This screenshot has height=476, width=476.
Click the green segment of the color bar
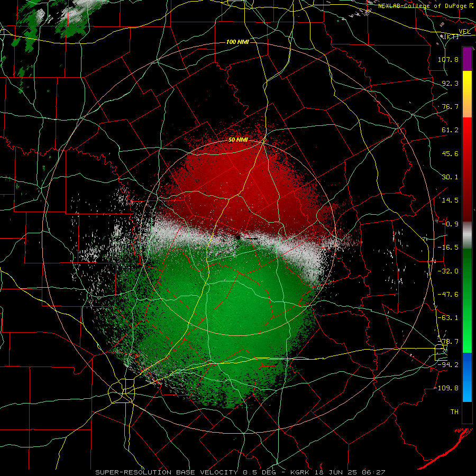[x=467, y=300]
